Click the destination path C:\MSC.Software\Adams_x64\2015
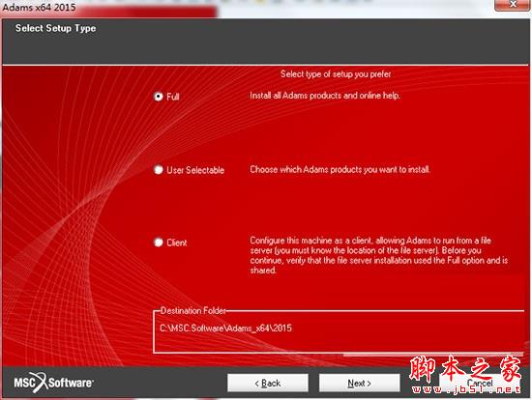 tap(225, 329)
